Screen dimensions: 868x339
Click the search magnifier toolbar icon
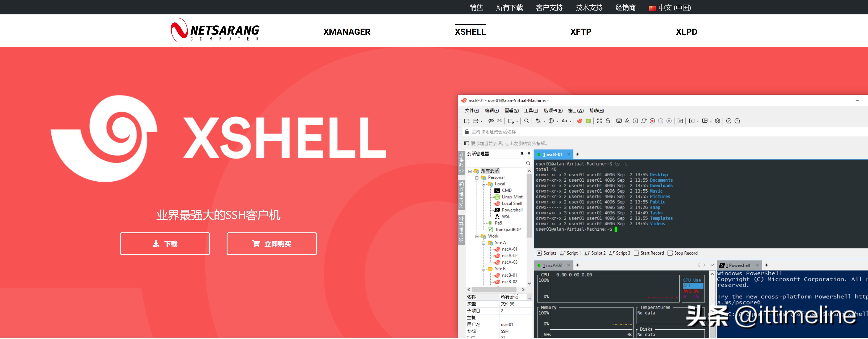pos(526,121)
